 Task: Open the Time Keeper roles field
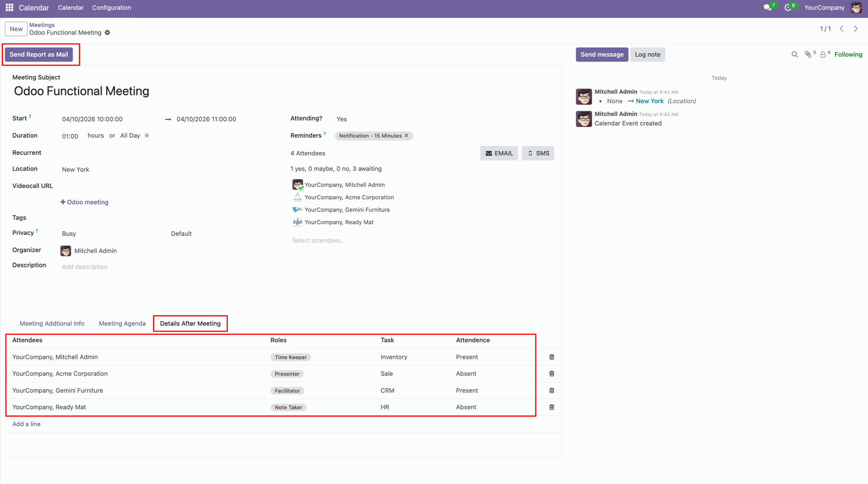(x=291, y=357)
